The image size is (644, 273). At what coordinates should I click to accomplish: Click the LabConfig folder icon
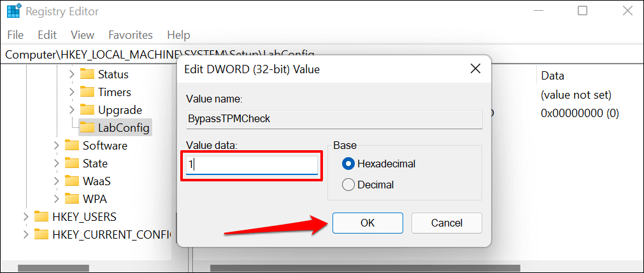point(87,128)
